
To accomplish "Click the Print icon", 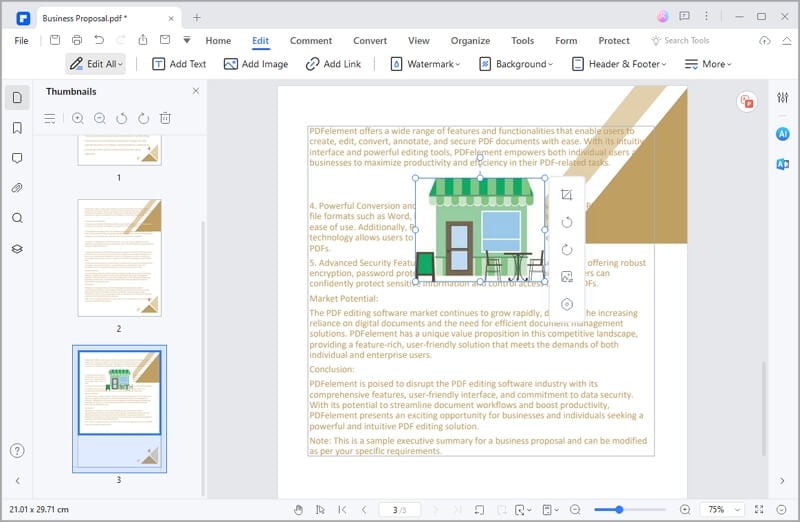I will [x=77, y=40].
